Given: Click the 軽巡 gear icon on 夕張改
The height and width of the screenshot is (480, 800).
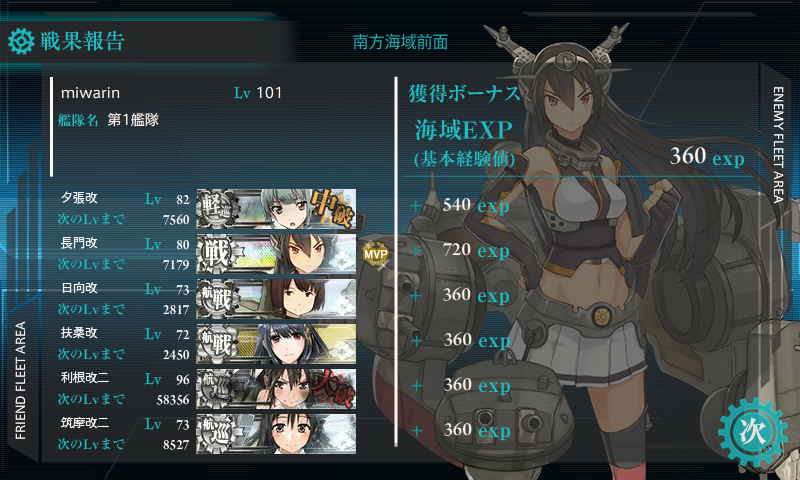Looking at the screenshot, I should pyautogui.click(x=217, y=209).
